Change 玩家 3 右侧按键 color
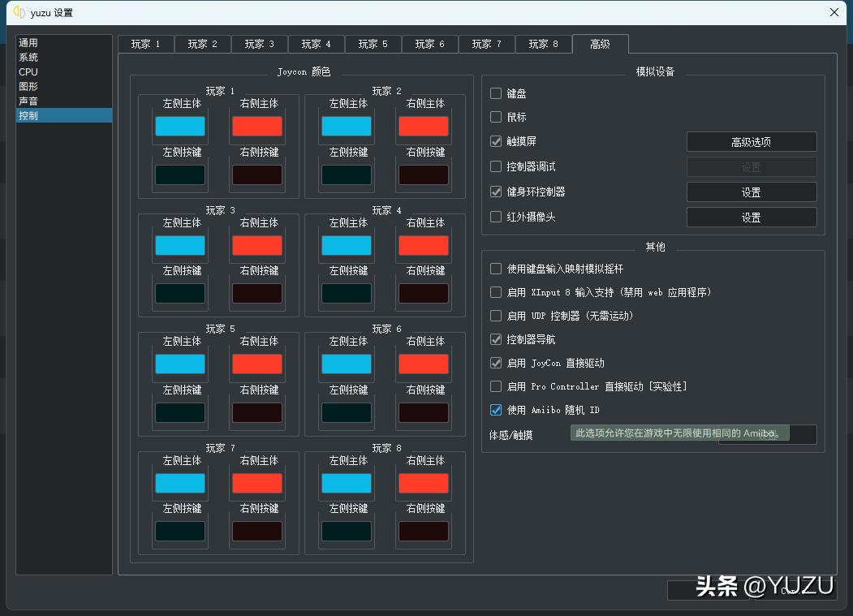 (x=256, y=294)
